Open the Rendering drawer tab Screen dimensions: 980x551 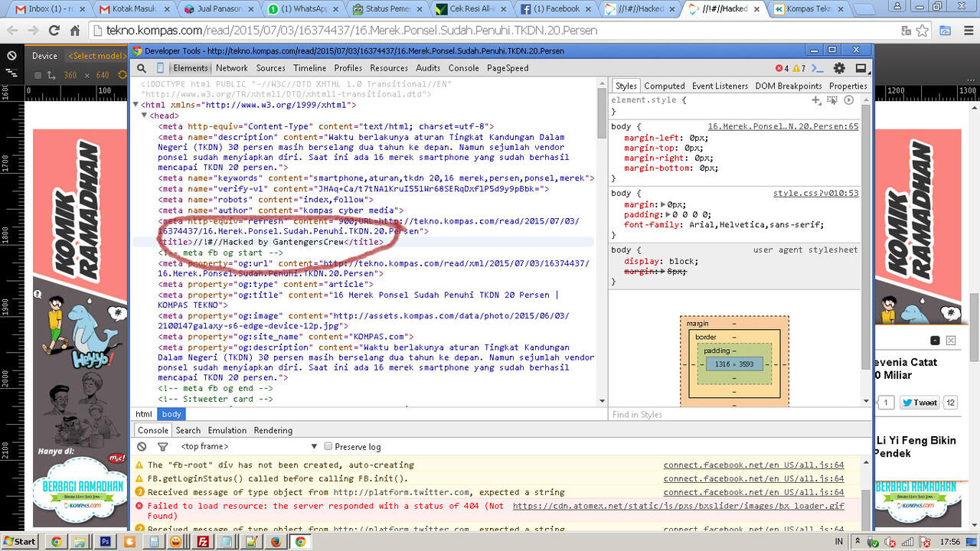click(273, 430)
